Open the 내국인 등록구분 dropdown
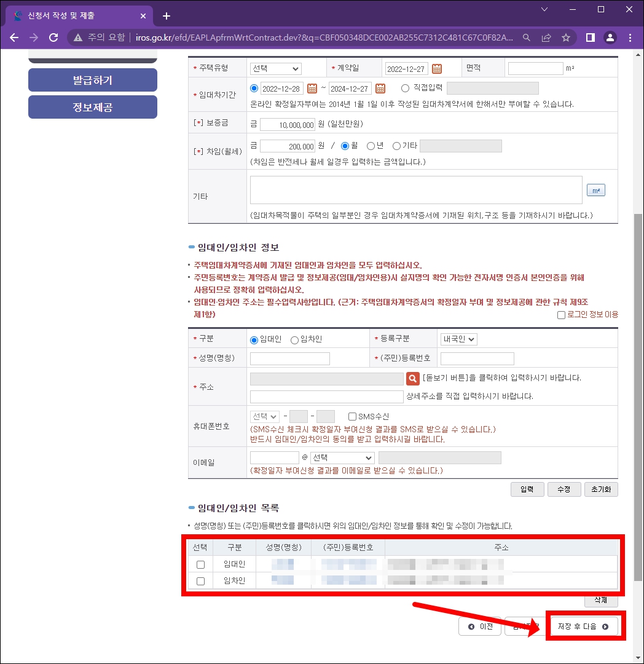Screen dimensions: 644x664 click(458, 339)
